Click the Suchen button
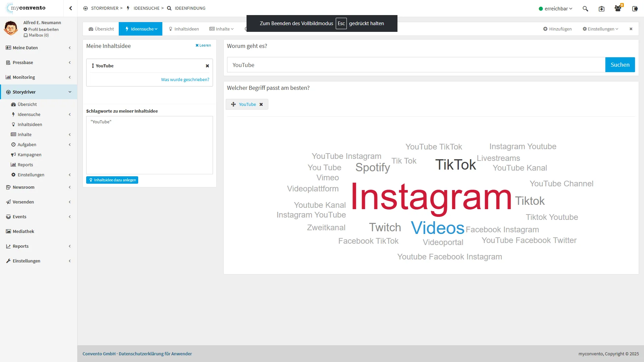 tap(620, 65)
